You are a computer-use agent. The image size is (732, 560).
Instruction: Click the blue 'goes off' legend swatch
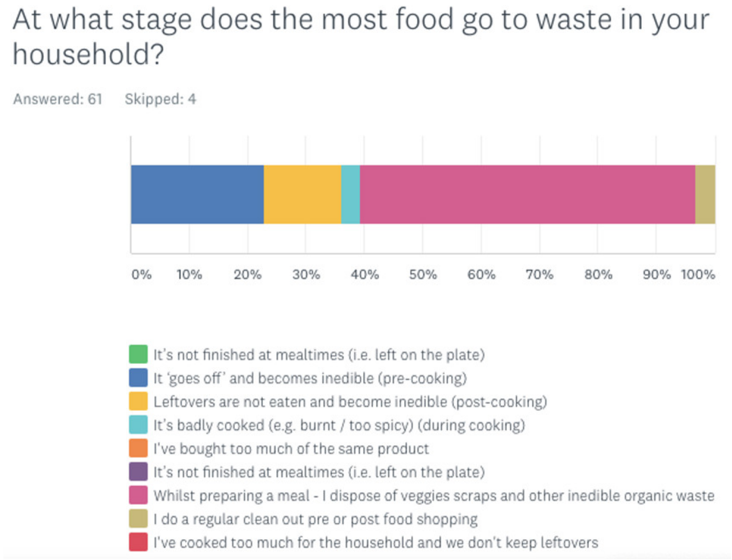[138, 378]
